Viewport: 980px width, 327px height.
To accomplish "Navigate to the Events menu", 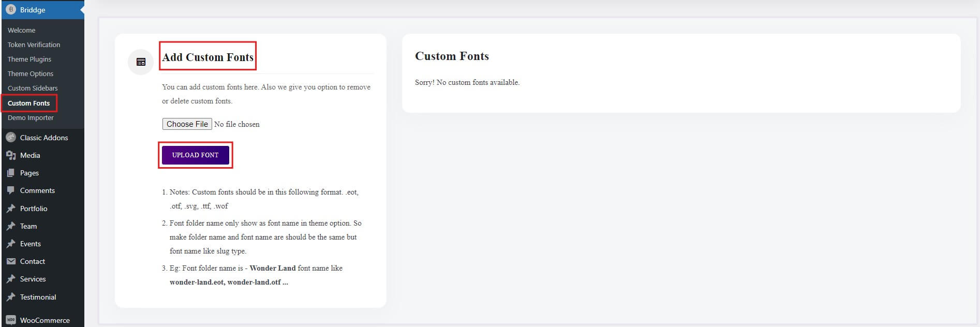I will (x=30, y=244).
